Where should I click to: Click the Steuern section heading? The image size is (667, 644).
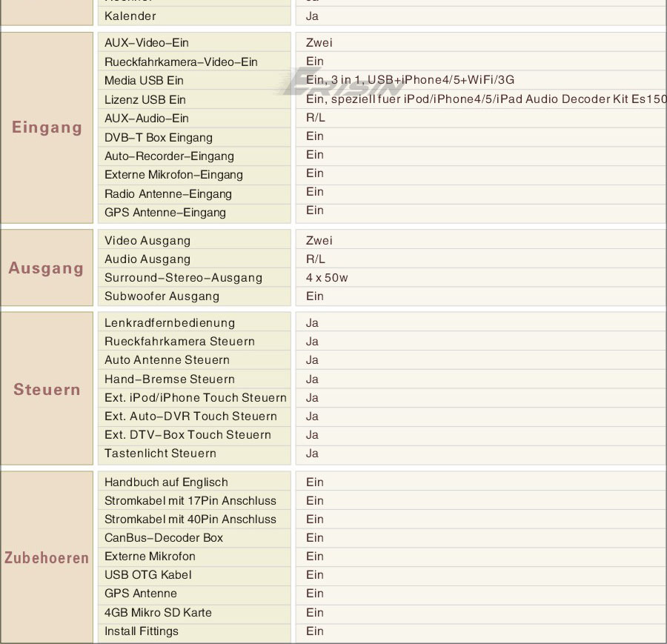tap(47, 389)
